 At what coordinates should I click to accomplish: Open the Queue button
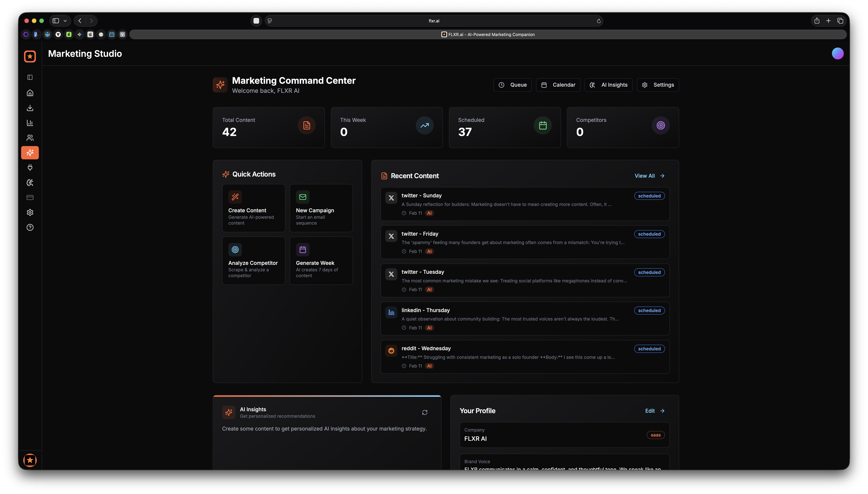click(512, 85)
